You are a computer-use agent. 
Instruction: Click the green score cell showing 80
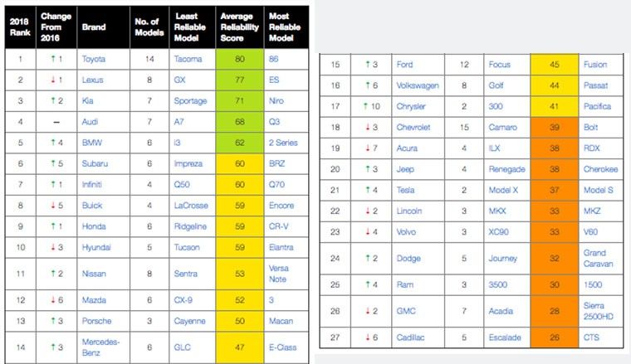(x=240, y=59)
